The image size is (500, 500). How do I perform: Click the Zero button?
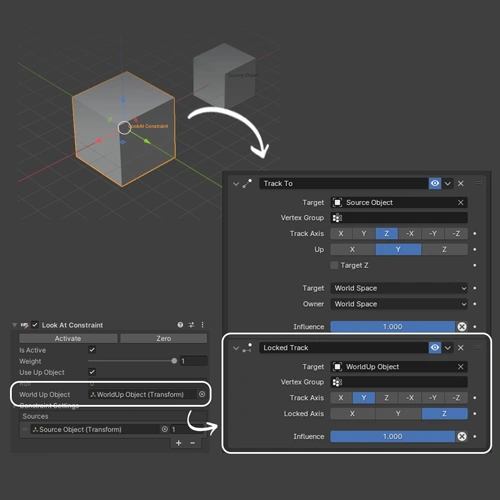(164, 338)
